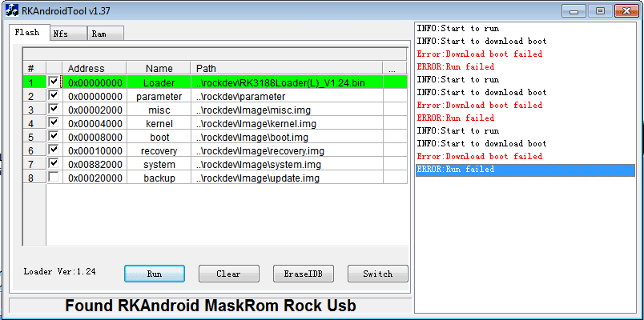Uncheck the misc row checkbox
The height and width of the screenshot is (320, 644).
click(54, 109)
